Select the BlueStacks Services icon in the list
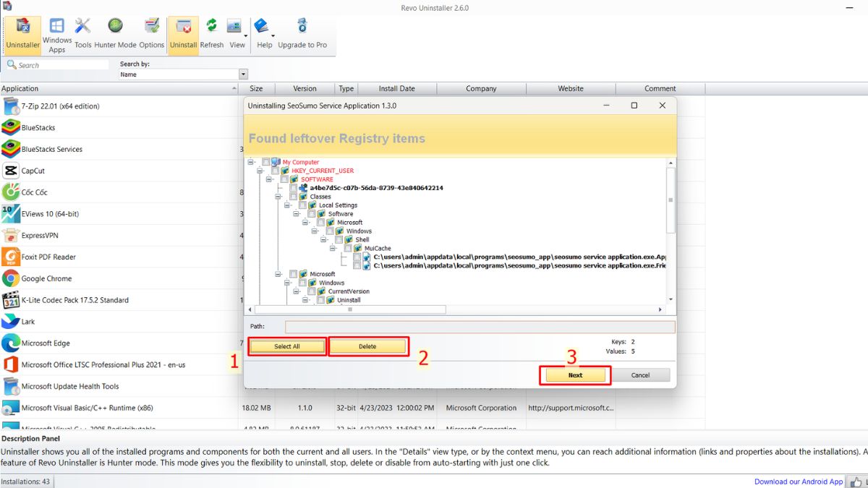 [x=11, y=149]
